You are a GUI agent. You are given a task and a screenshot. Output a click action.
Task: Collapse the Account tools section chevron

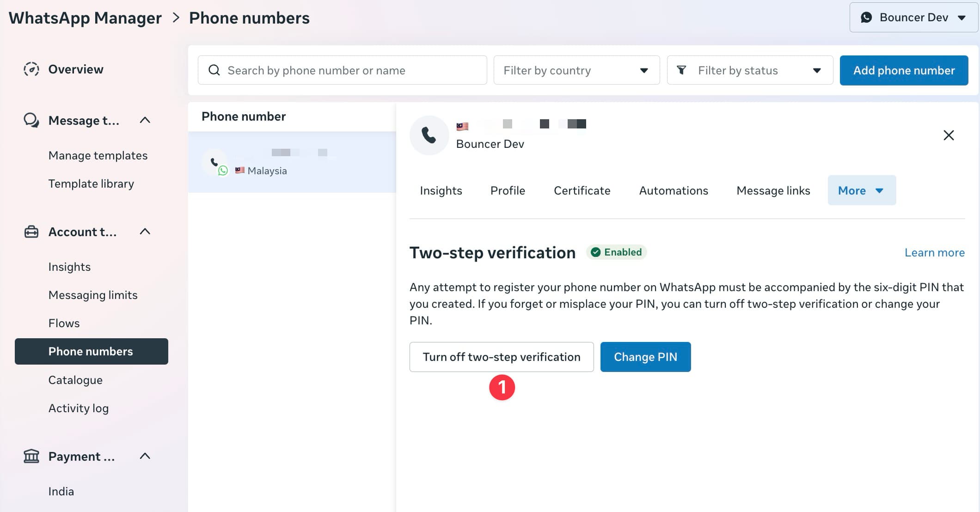click(145, 232)
